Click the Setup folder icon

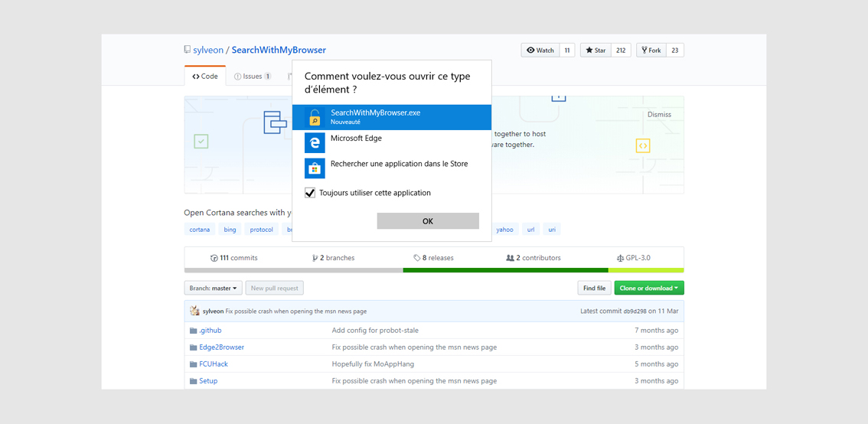[193, 381]
